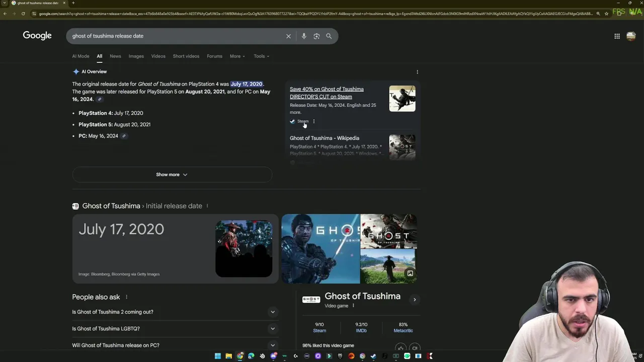Click the thumbs up feedback icon
This screenshot has width=644, height=362.
400,348
